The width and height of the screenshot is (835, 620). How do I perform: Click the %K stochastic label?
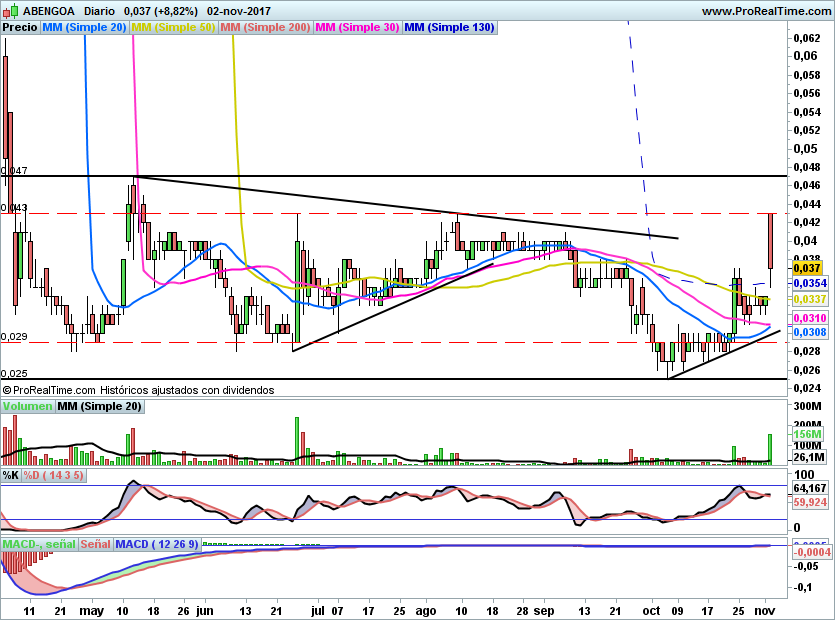(11, 475)
